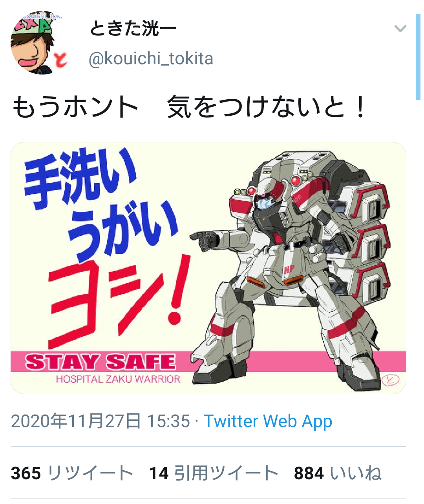424x504 pixels.
Task: Visit the @kouichi_tokita handle link
Action: pyautogui.click(x=151, y=59)
